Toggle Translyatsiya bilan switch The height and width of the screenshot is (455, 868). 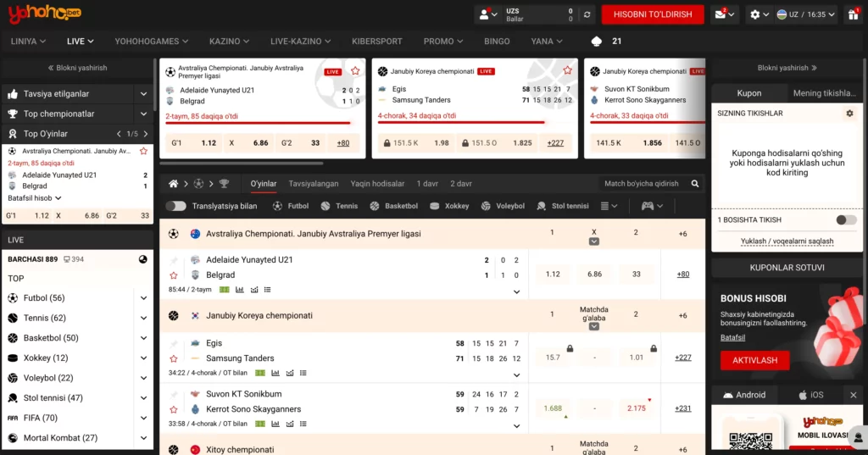(176, 206)
